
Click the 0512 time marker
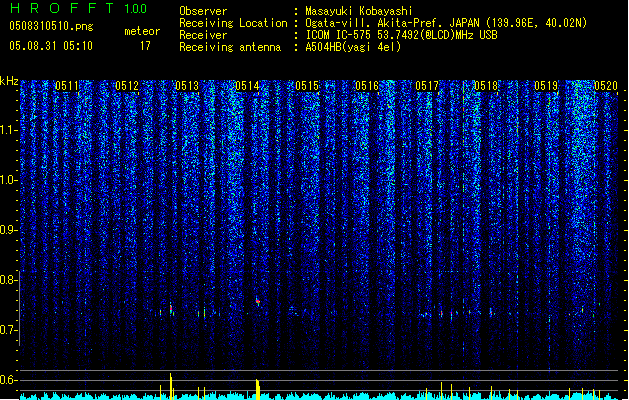click(x=127, y=86)
